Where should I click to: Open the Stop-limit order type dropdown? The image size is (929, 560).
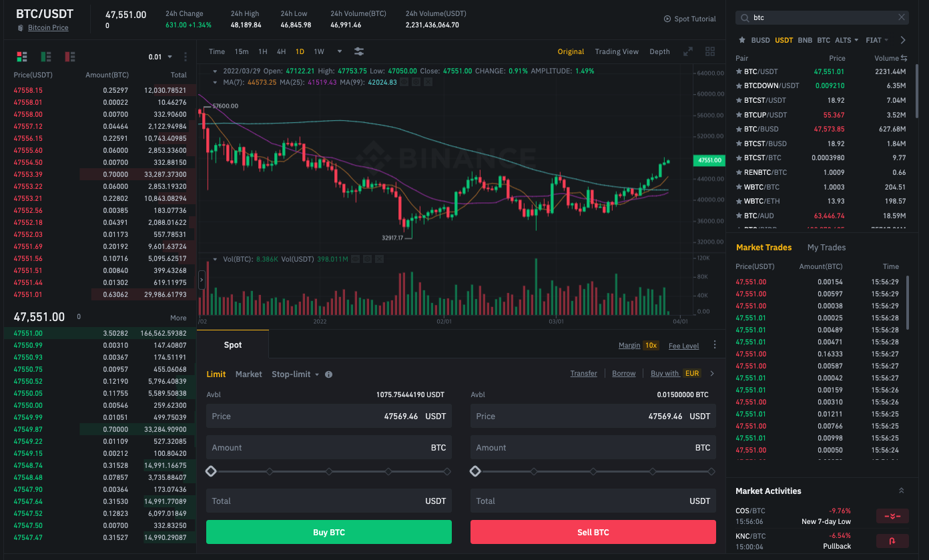tap(295, 374)
